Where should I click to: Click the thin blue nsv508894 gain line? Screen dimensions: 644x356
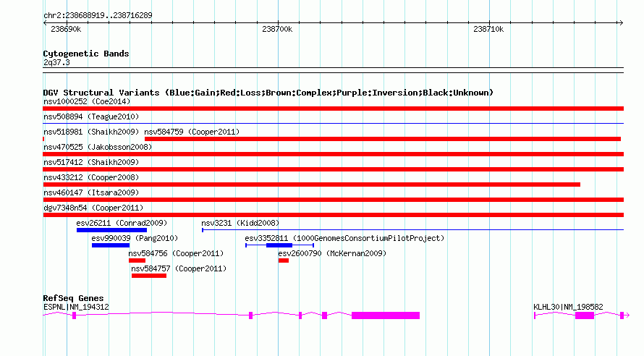[x=333, y=123]
